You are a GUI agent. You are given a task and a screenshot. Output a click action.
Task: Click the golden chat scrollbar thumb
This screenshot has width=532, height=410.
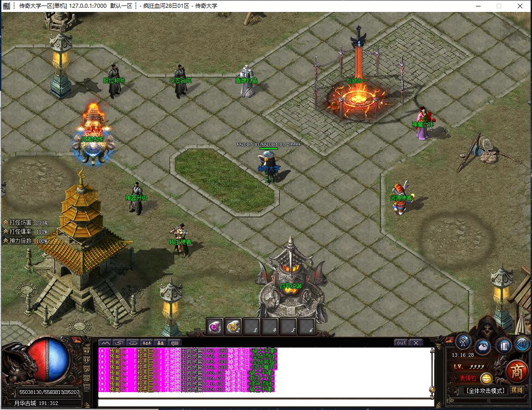(432, 390)
